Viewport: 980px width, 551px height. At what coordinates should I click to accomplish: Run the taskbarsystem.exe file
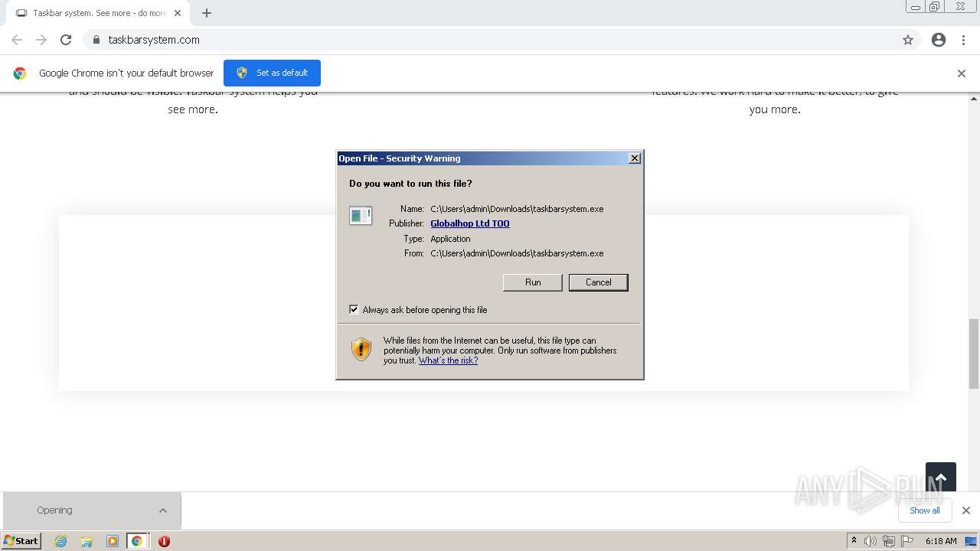click(533, 282)
